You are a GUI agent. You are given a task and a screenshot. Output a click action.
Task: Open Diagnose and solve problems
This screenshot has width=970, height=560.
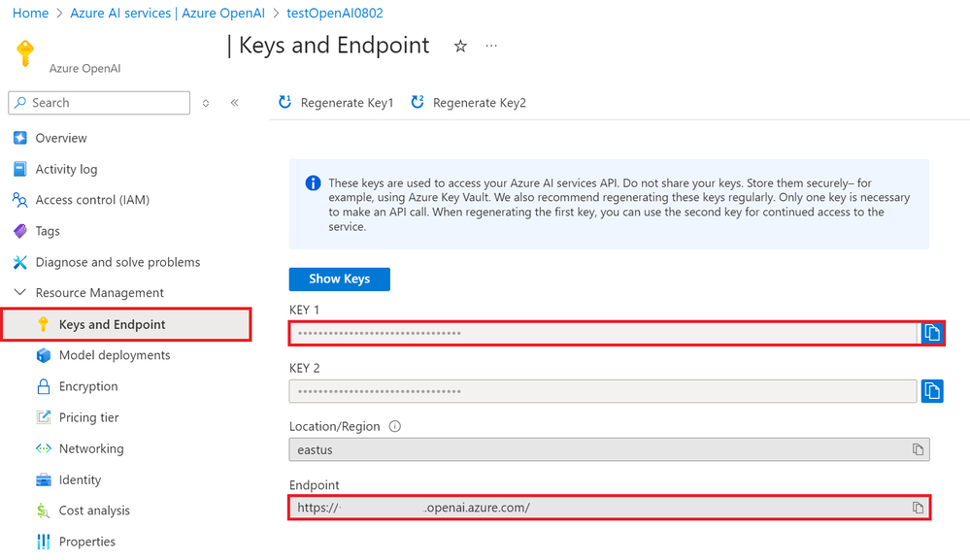117,262
